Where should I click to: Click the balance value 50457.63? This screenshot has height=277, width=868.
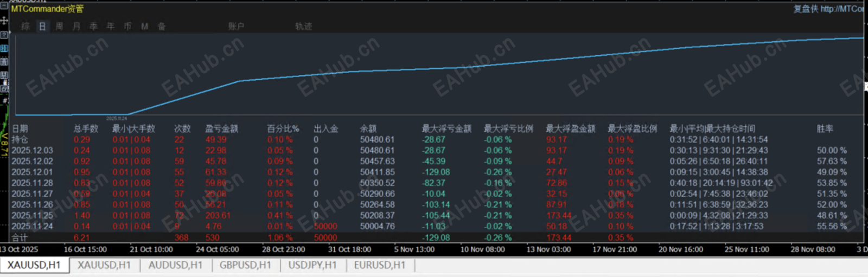pyautogui.click(x=378, y=161)
